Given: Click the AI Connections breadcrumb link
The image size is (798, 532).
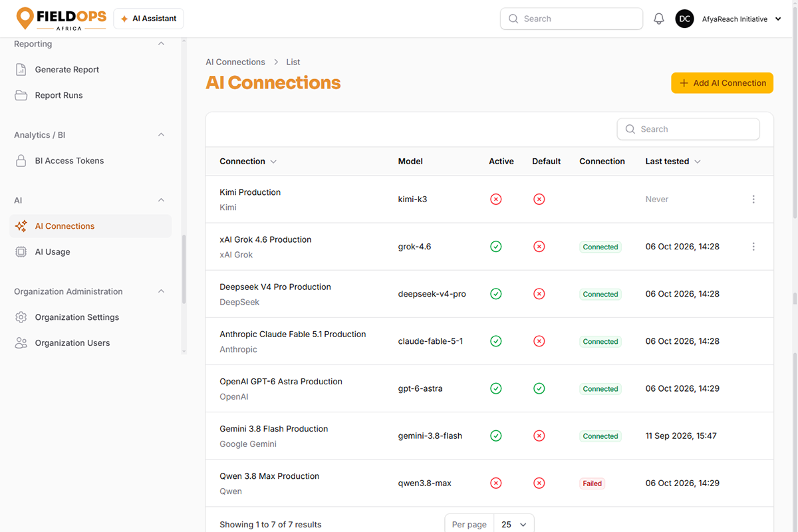Looking at the screenshot, I should point(235,62).
